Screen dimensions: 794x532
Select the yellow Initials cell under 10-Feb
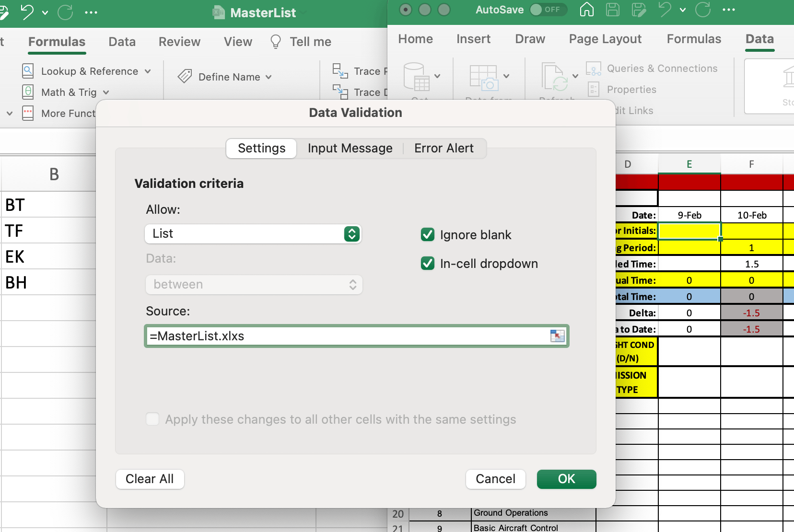(x=751, y=231)
